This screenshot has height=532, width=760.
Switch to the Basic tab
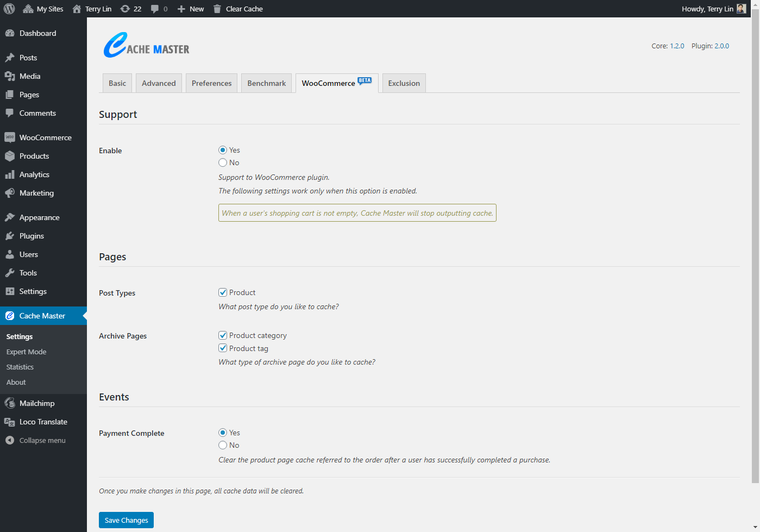point(117,83)
